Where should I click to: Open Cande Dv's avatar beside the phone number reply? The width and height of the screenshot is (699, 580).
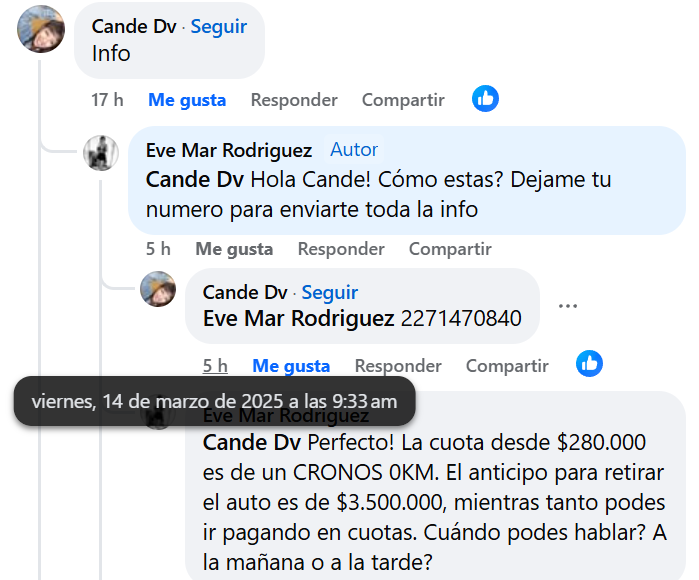coord(158,289)
